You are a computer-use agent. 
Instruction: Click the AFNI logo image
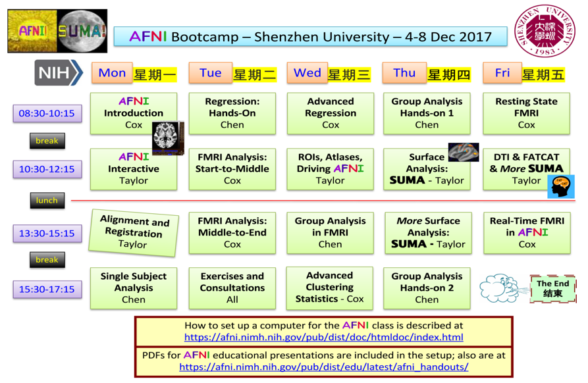[32, 30]
